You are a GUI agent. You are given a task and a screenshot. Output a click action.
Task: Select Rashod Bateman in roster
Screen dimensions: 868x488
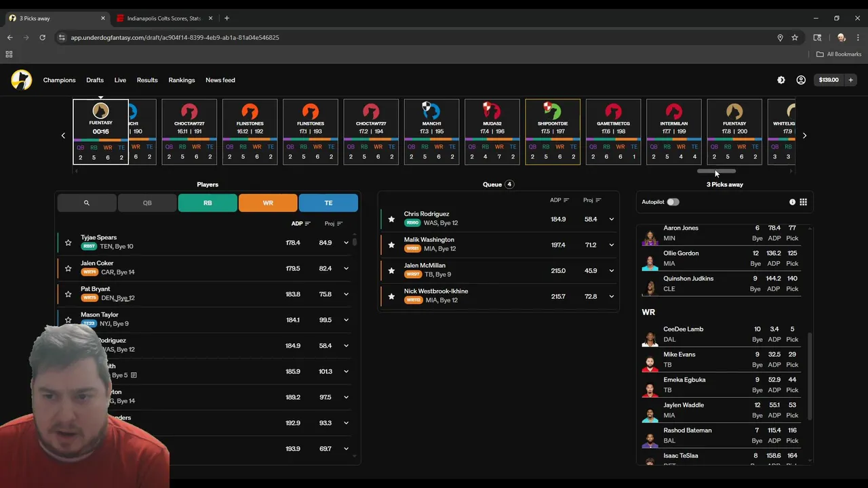click(x=722, y=435)
